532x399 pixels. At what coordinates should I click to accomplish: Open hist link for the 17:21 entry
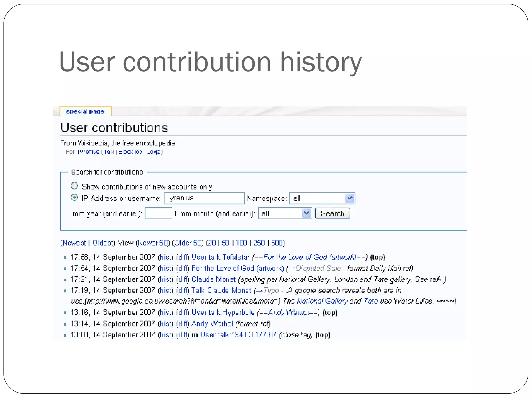tap(166, 279)
